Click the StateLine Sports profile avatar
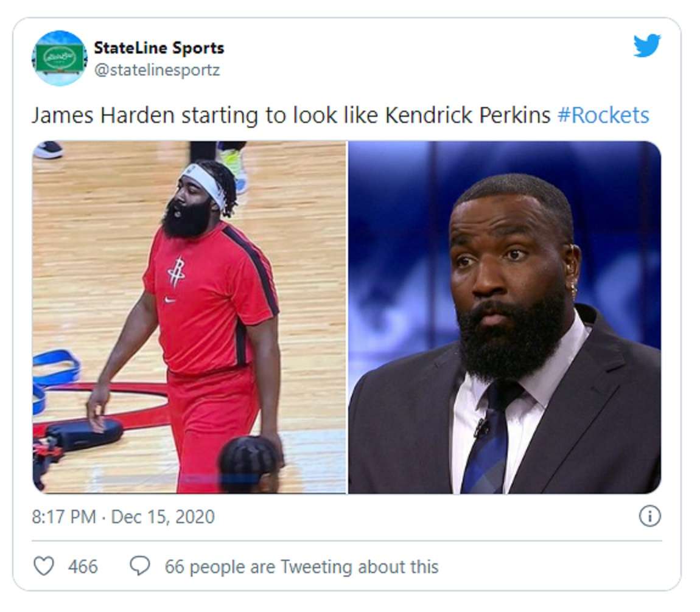 [x=60, y=58]
